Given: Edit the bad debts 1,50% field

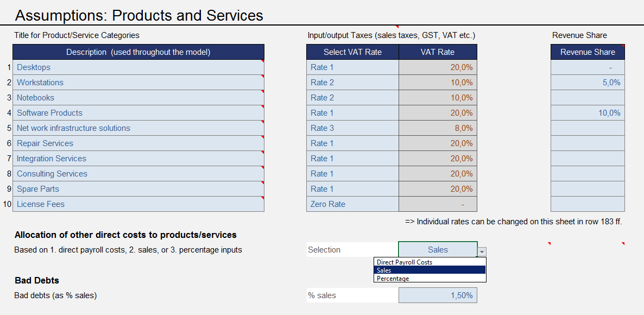Looking at the screenshot, I should pos(438,295).
